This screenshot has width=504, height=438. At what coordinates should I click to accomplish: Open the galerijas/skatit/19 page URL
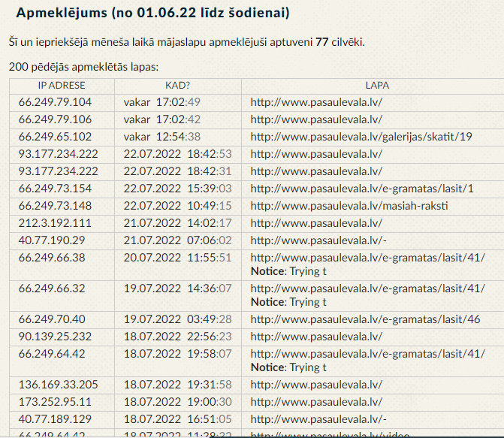coord(361,137)
